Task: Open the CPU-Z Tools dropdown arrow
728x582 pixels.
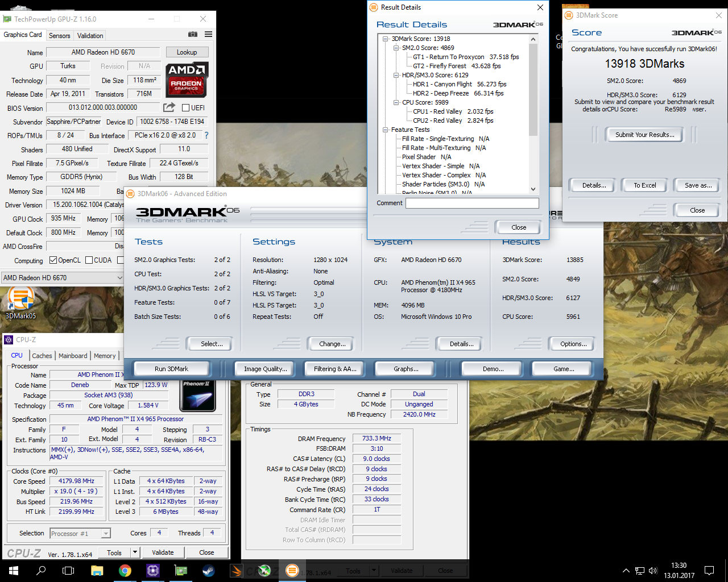Action: tap(135, 552)
